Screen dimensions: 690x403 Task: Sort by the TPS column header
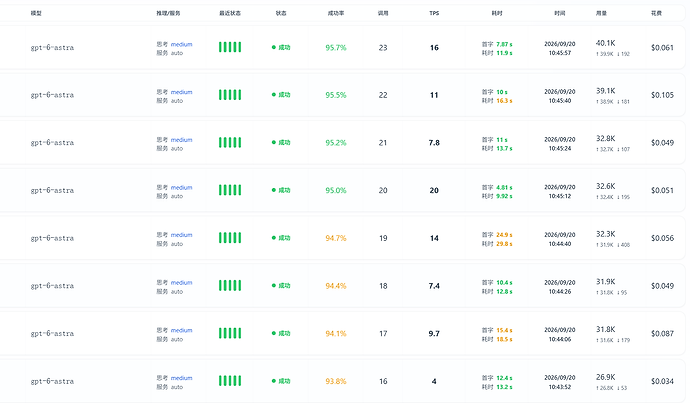pos(434,13)
